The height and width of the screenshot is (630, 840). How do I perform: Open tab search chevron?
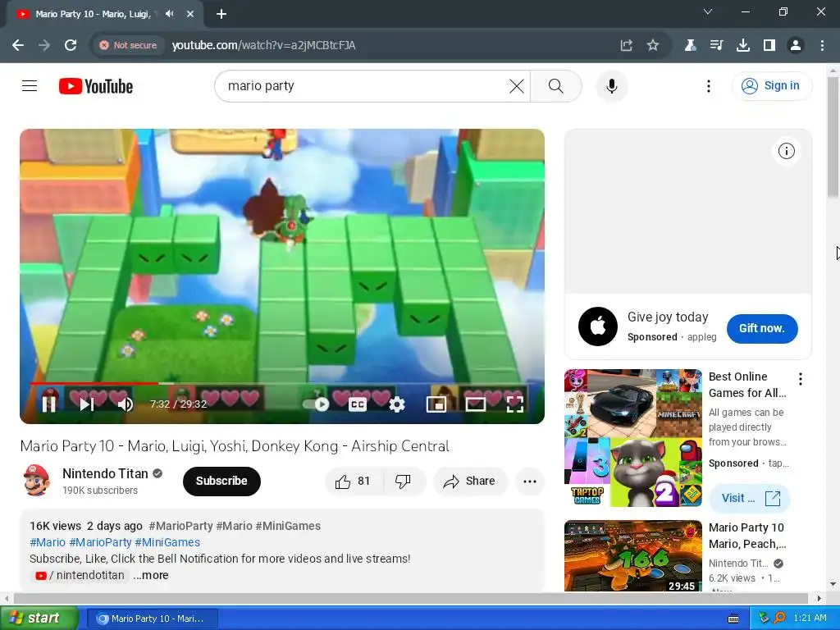coord(708,11)
